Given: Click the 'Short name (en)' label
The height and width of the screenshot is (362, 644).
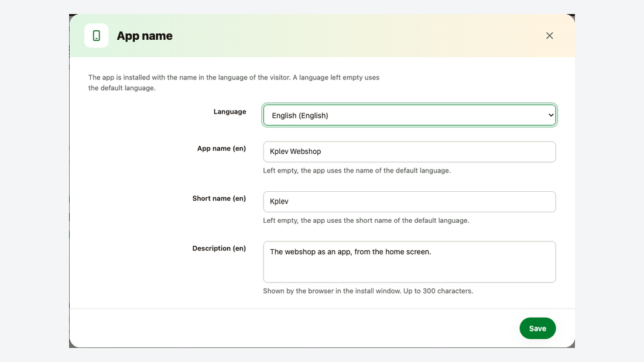Looking at the screenshot, I should [219, 199].
